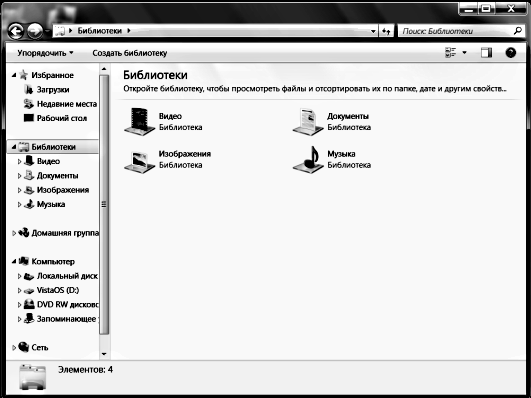
Task: Go forward with the Forward arrow button
Action: [x=35, y=31]
